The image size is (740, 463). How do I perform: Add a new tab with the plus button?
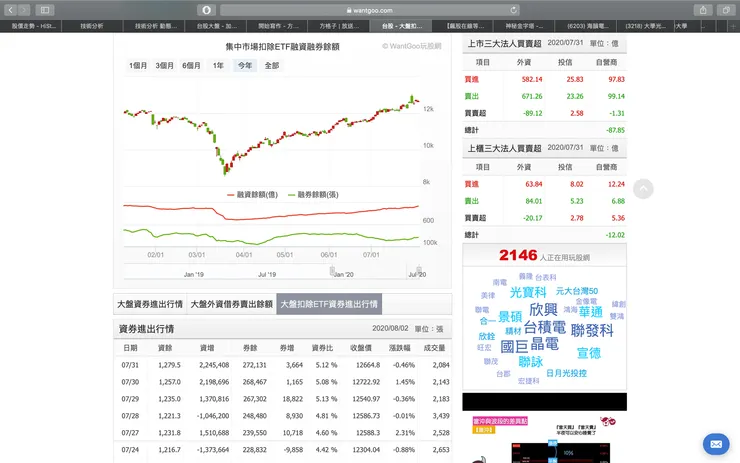point(733,26)
